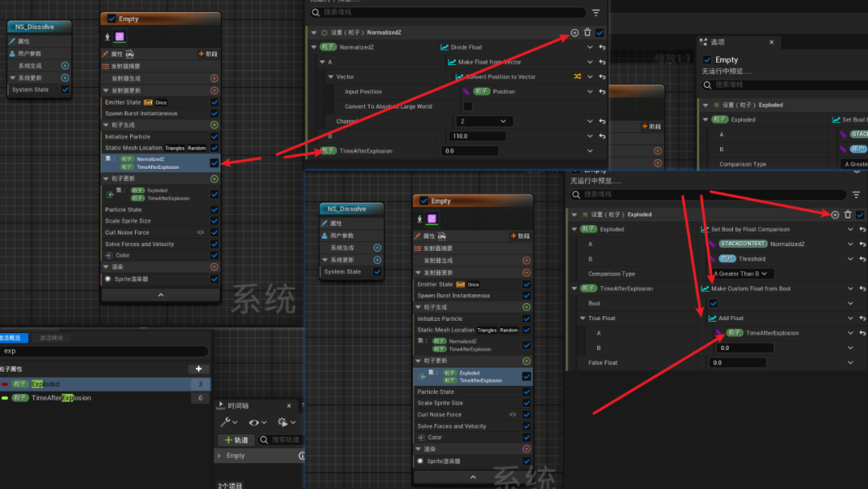This screenshot has width=868, height=489.
Task: Reset the Add Float row
Action: 862,318
